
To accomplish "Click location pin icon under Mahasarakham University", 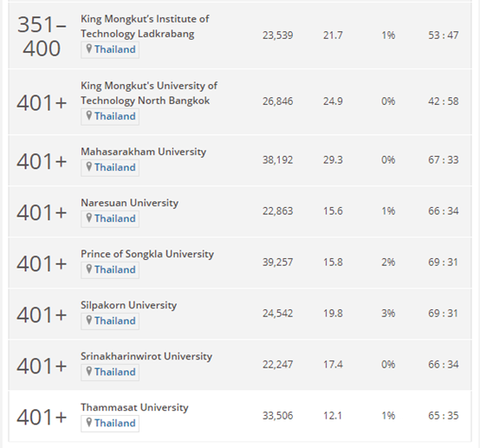I will click(x=89, y=166).
